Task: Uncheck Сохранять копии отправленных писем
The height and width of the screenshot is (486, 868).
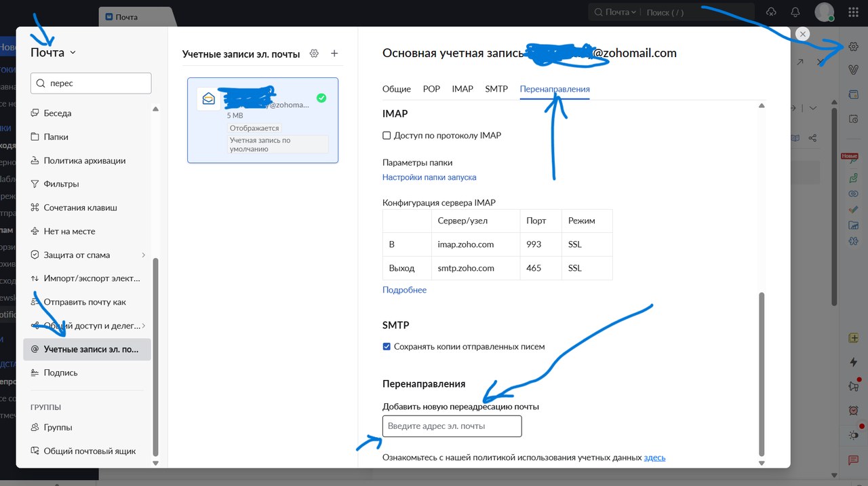Action: tap(387, 346)
